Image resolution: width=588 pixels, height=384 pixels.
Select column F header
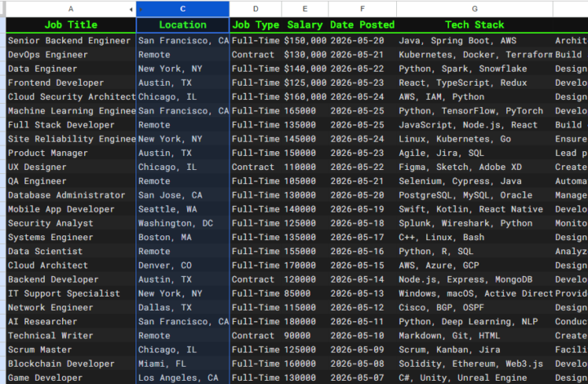pos(363,9)
